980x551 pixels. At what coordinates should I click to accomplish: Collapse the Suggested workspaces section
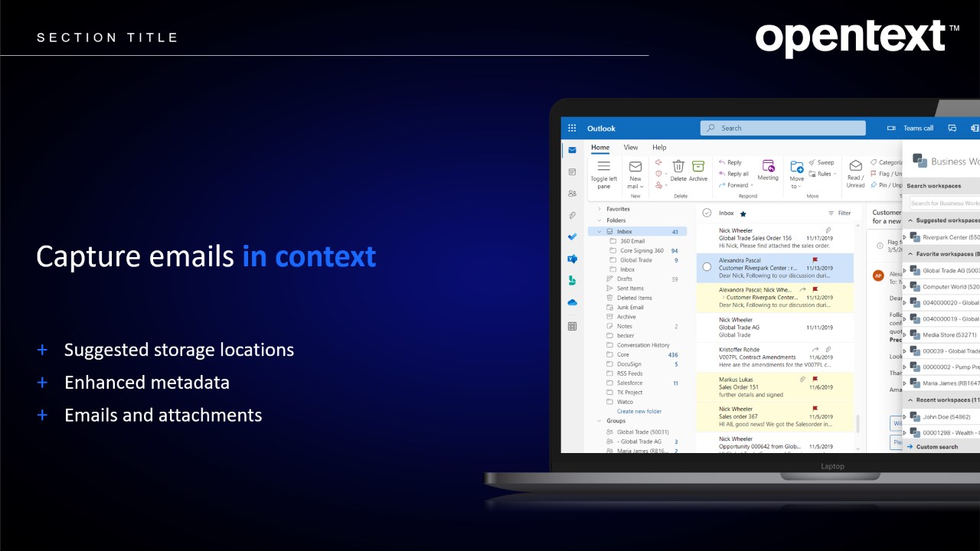pyautogui.click(x=910, y=220)
